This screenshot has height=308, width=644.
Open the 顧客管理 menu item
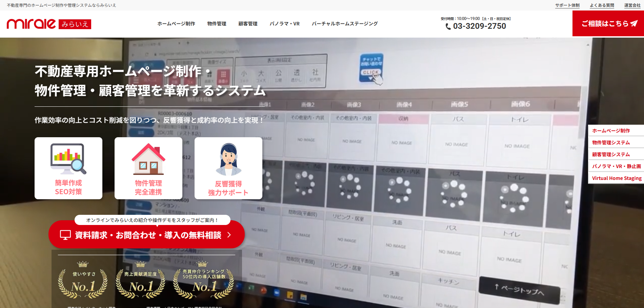pyautogui.click(x=248, y=24)
